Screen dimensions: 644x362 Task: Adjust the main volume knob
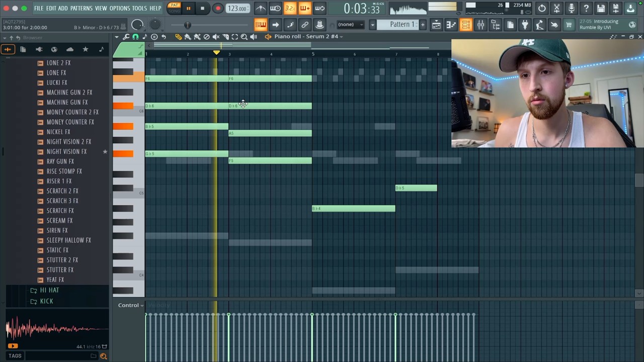tap(137, 25)
